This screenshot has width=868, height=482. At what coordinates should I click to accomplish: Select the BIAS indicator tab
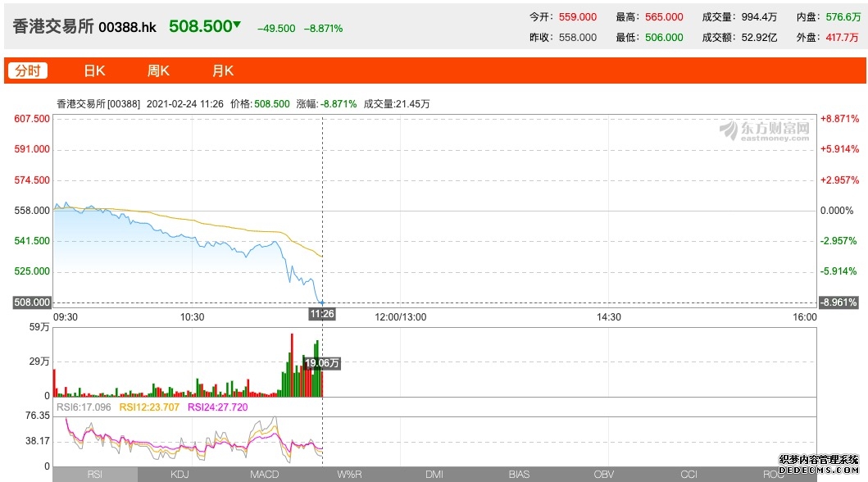tap(520, 475)
